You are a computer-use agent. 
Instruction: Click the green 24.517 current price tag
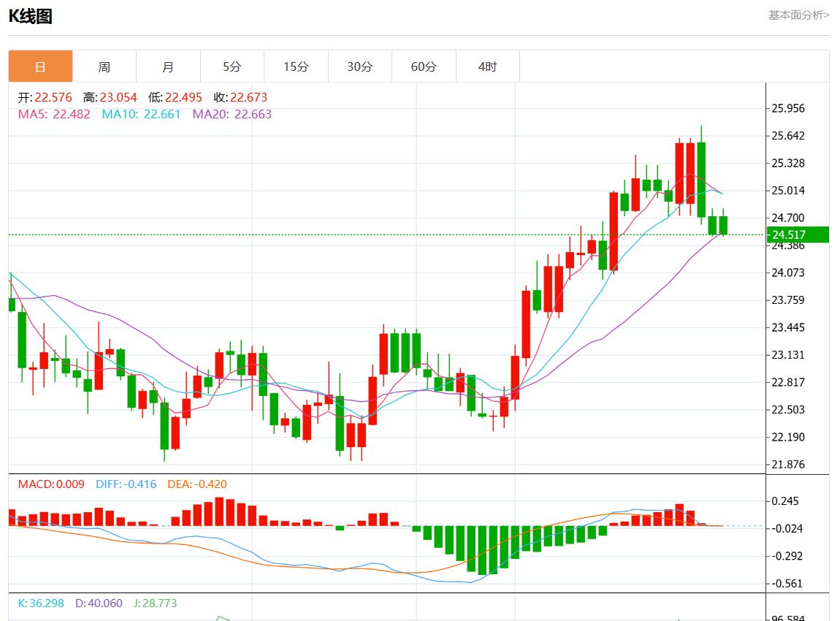[x=798, y=235]
